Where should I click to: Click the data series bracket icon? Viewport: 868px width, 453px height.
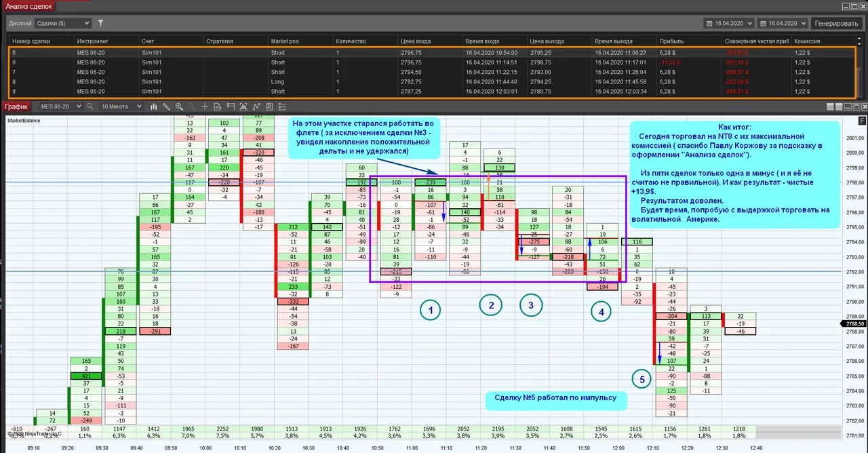coord(243,106)
